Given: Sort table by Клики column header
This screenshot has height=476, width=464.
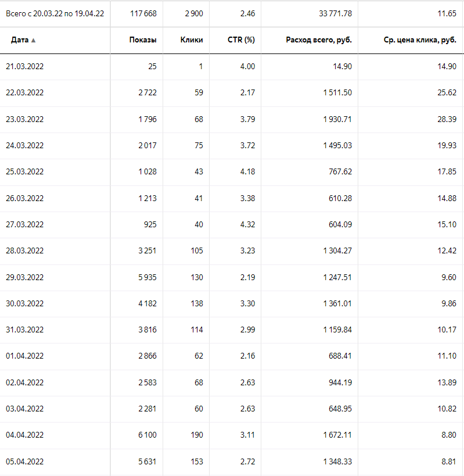Looking at the screenshot, I should (192, 40).
